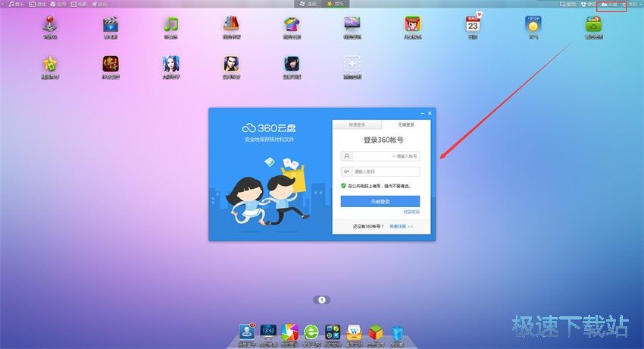Click the desktop page indicator 1
The image size is (644, 349).
[x=322, y=300]
